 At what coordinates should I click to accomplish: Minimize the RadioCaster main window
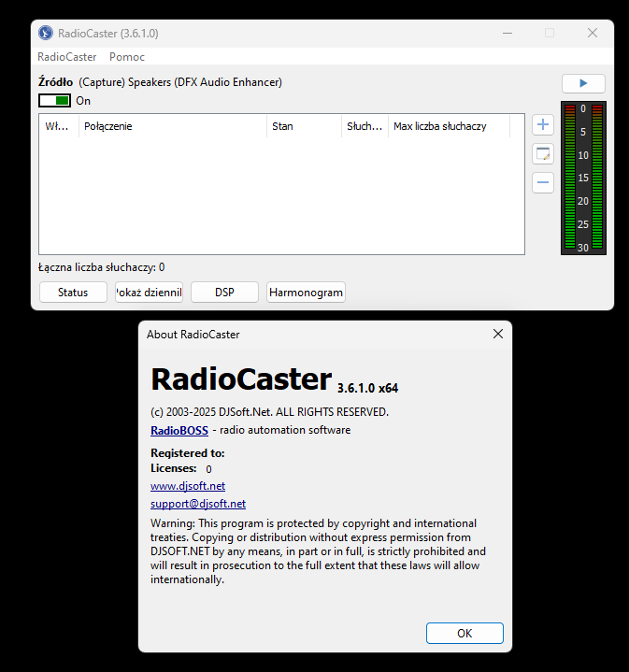507,33
